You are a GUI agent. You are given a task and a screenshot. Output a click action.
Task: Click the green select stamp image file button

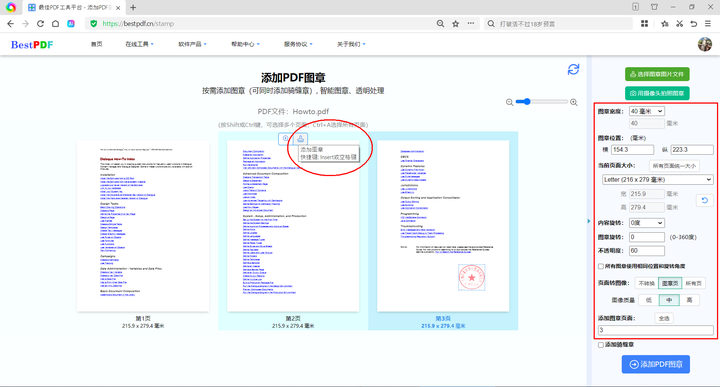click(657, 74)
